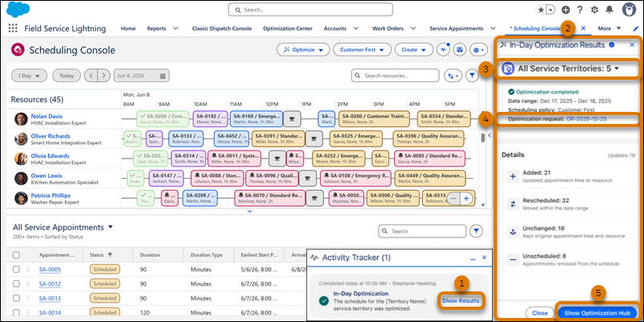Select the checkbox for SA-0012

click(x=16, y=283)
